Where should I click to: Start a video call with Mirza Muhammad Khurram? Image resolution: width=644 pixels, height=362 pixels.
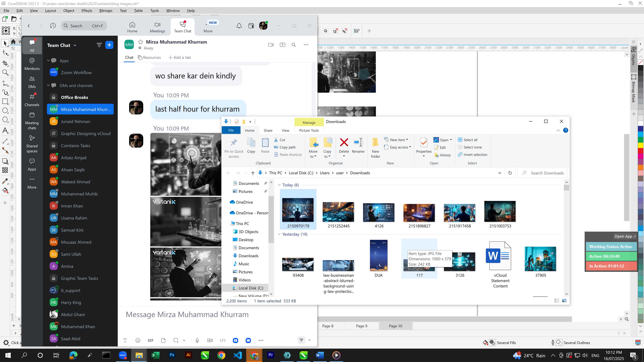pyautogui.click(x=271, y=45)
